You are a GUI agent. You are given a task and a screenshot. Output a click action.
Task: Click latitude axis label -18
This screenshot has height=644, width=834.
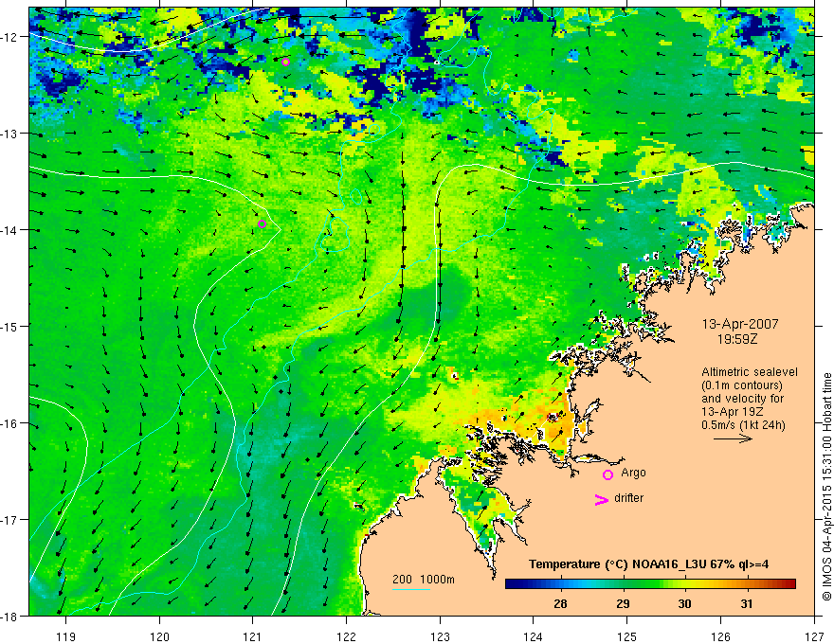[10, 616]
